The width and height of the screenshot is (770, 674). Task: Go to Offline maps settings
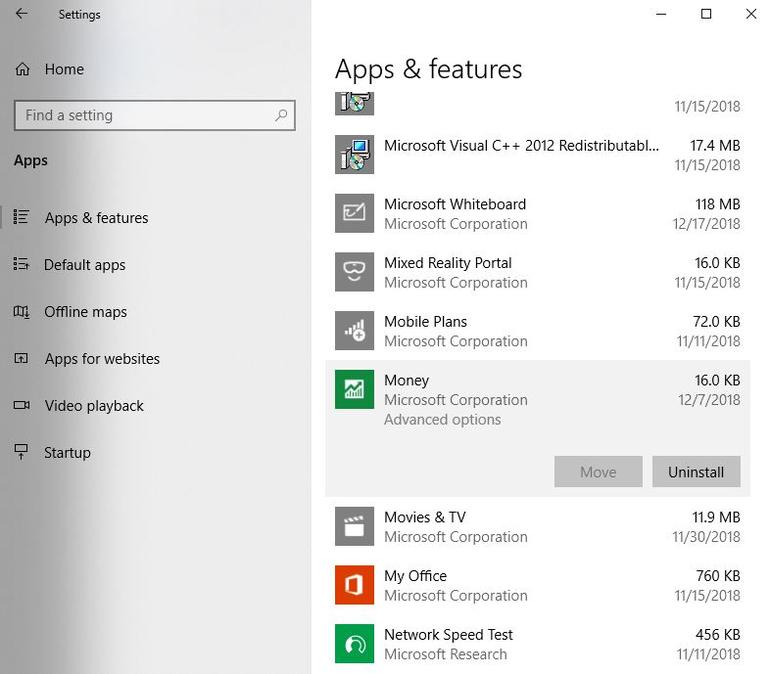(x=85, y=312)
